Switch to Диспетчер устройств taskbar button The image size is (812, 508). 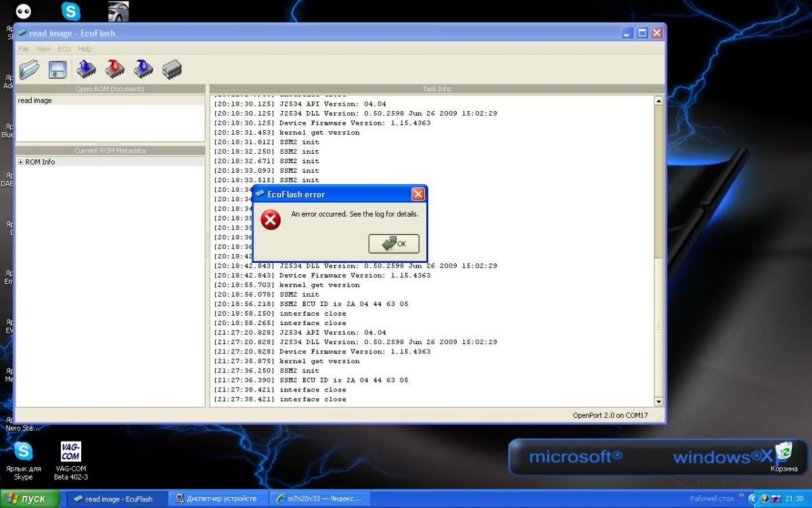[217, 499]
